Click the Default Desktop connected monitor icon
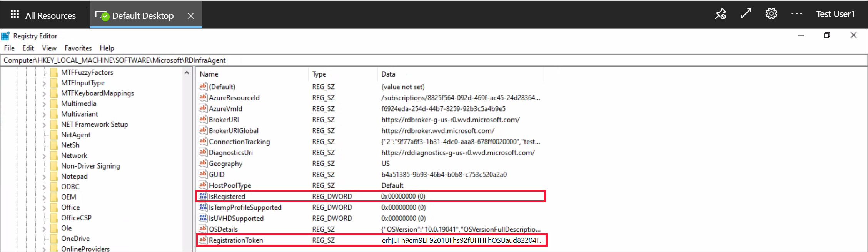 point(102,16)
